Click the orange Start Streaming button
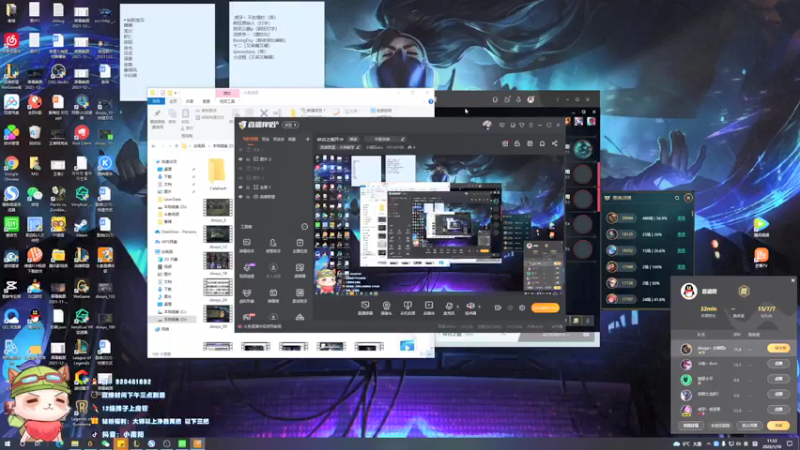Viewport: 800px width, 450px height. tap(545, 308)
